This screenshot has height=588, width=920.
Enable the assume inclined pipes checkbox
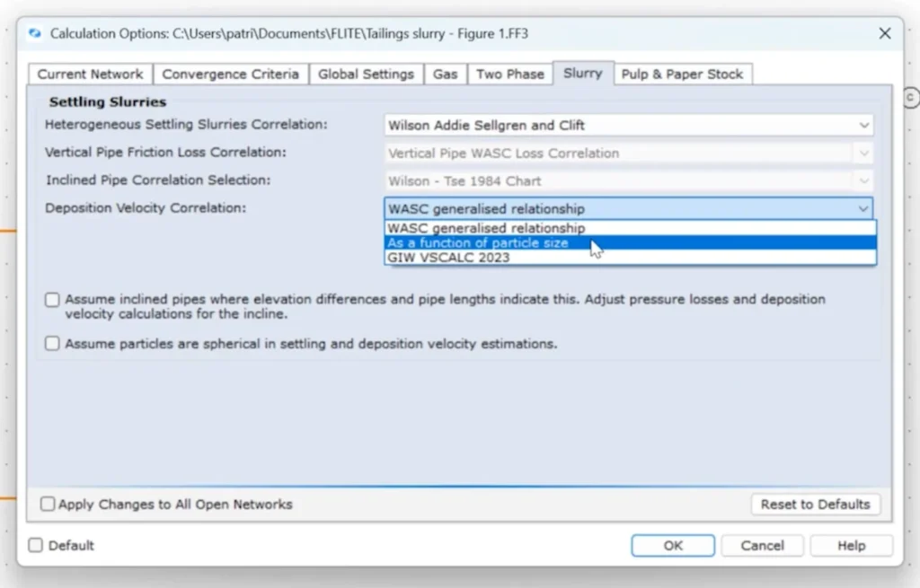53,300
